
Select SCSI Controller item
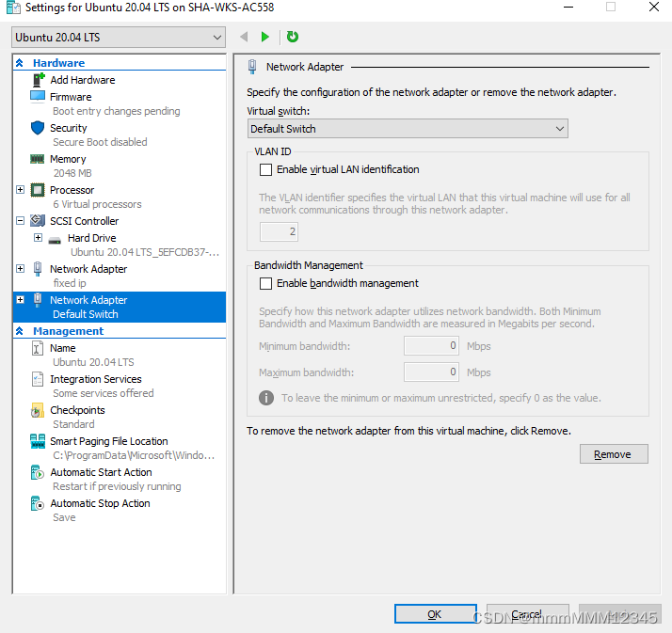(84, 221)
